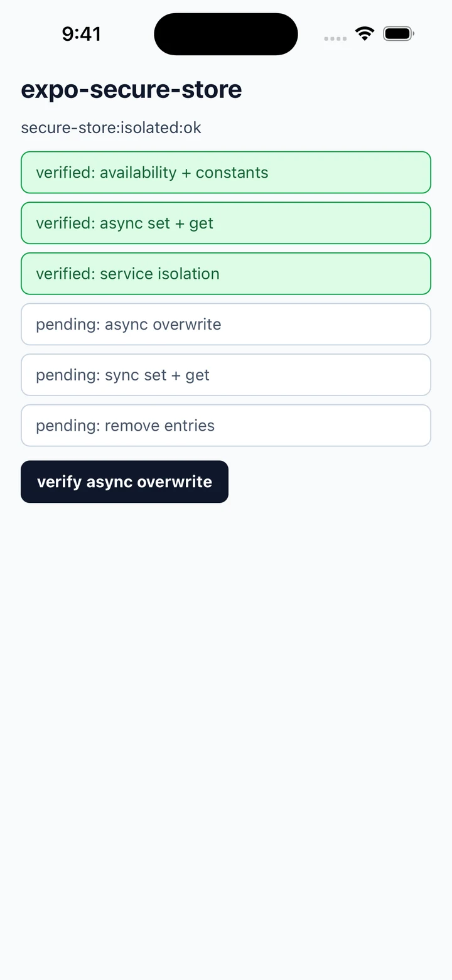Select the expo-secure-store heading
452x980 pixels.
131,89
